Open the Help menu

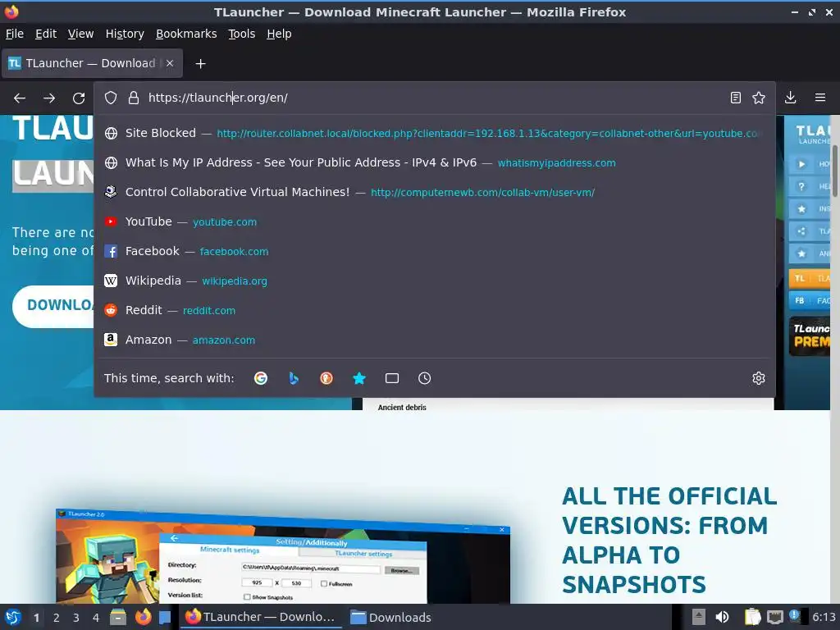pos(279,34)
